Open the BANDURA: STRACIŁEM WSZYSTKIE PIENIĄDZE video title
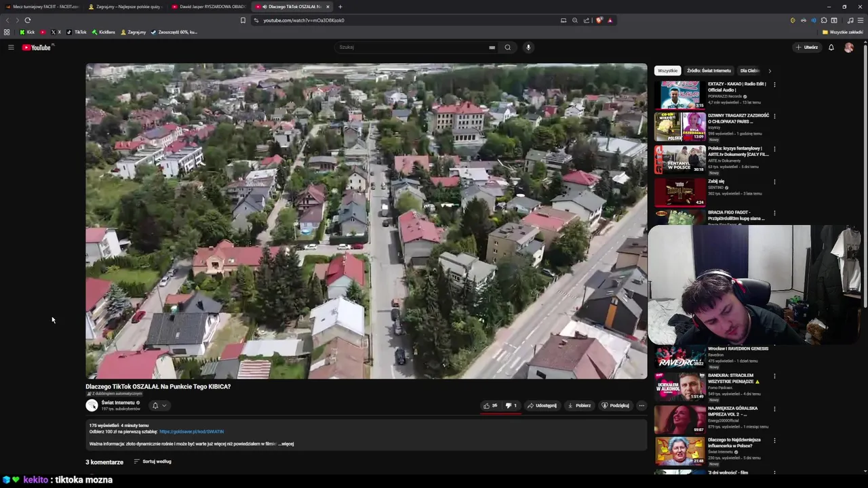This screenshot has height=488, width=868. [x=734, y=379]
